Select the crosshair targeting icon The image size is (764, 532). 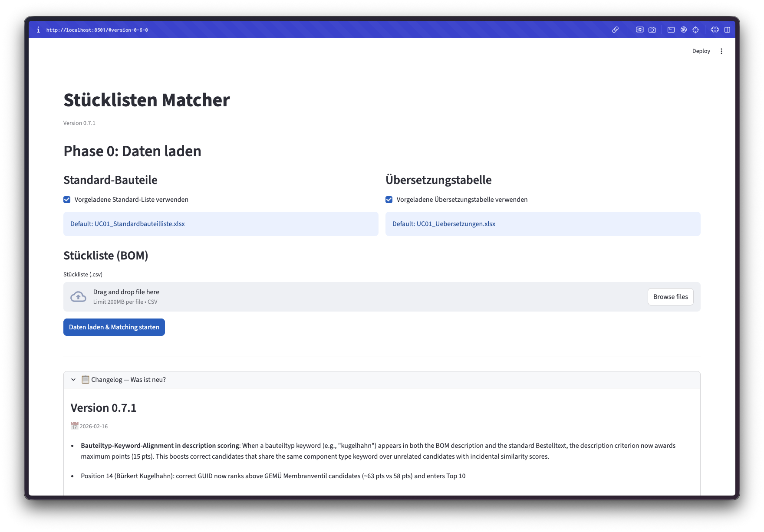coord(696,30)
